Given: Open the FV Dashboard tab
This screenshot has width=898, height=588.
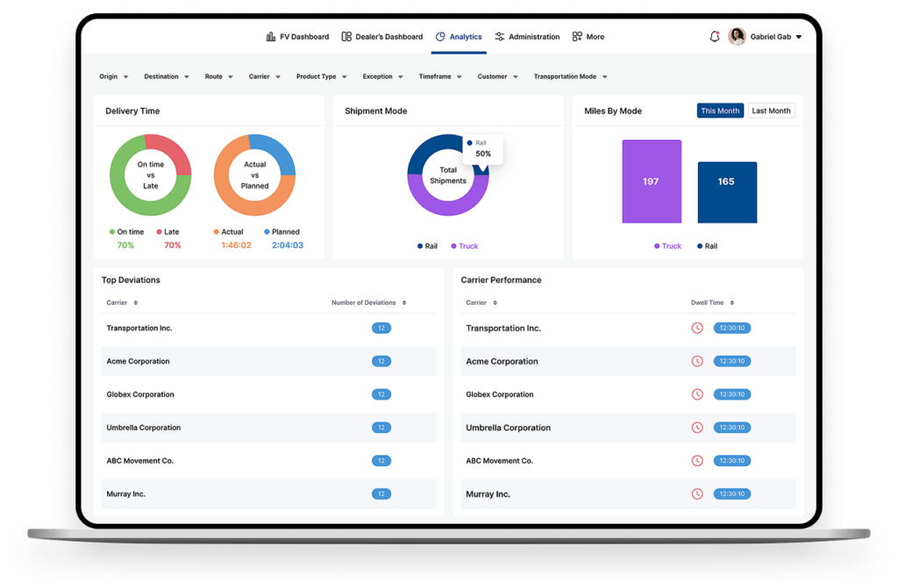Looking at the screenshot, I should (298, 37).
